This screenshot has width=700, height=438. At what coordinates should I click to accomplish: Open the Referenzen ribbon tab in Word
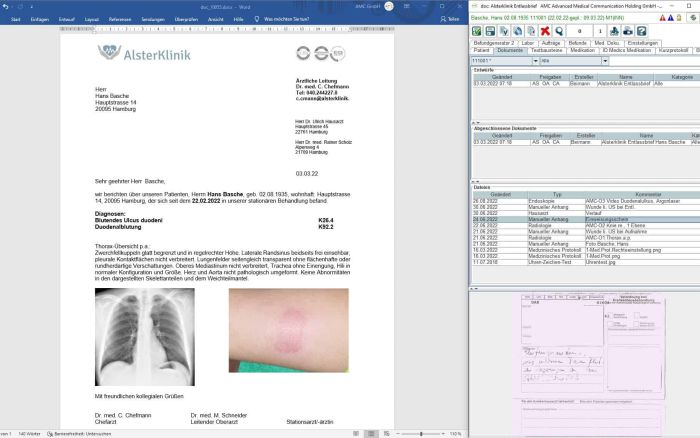[x=119, y=19]
